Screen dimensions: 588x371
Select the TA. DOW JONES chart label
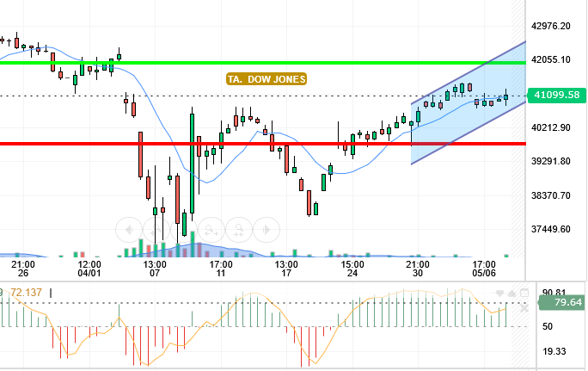click(x=266, y=79)
